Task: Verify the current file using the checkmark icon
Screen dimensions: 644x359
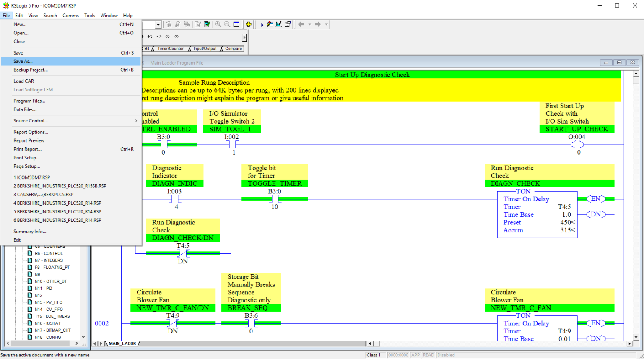Action: pyautogui.click(x=197, y=24)
